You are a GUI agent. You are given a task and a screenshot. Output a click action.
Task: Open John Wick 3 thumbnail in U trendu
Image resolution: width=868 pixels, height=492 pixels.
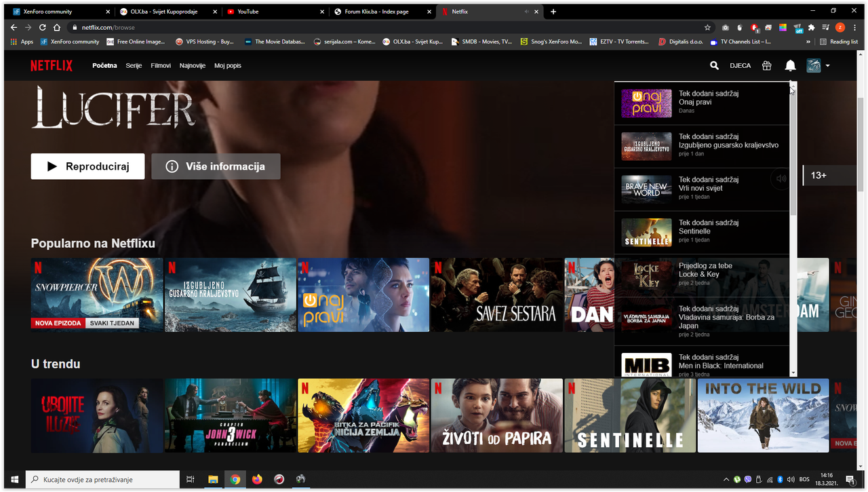[231, 415]
